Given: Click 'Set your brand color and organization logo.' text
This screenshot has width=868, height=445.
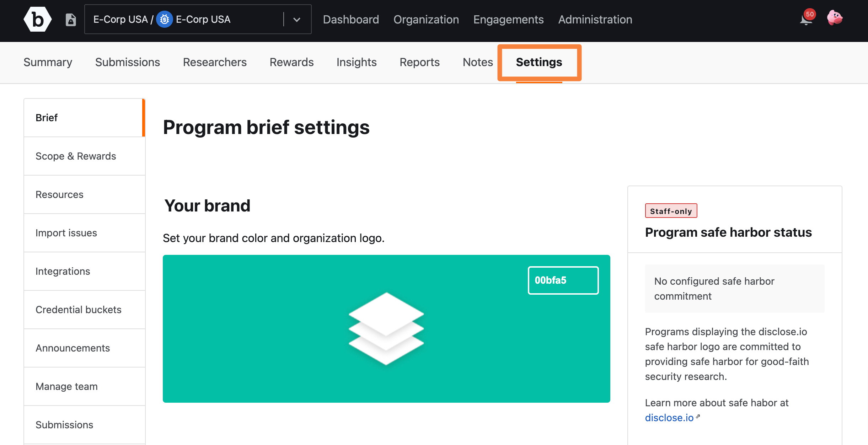Looking at the screenshot, I should [274, 238].
